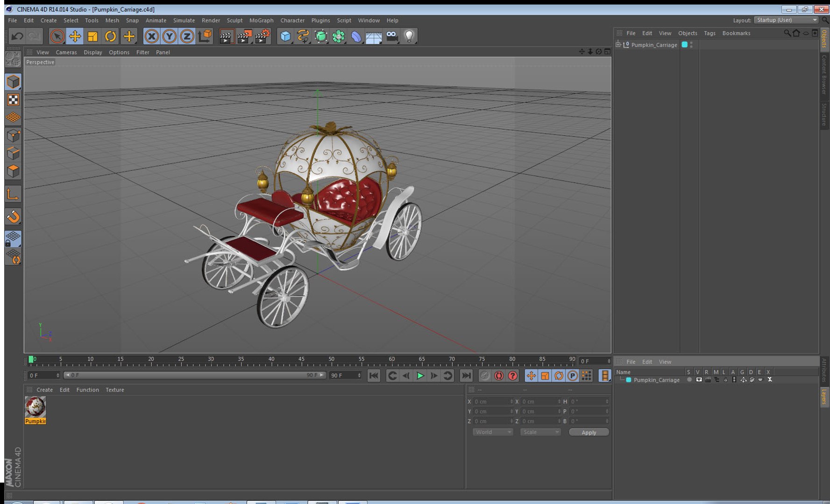The image size is (830, 504).
Task: Open Edit Render Settings icon
Action: point(263,36)
